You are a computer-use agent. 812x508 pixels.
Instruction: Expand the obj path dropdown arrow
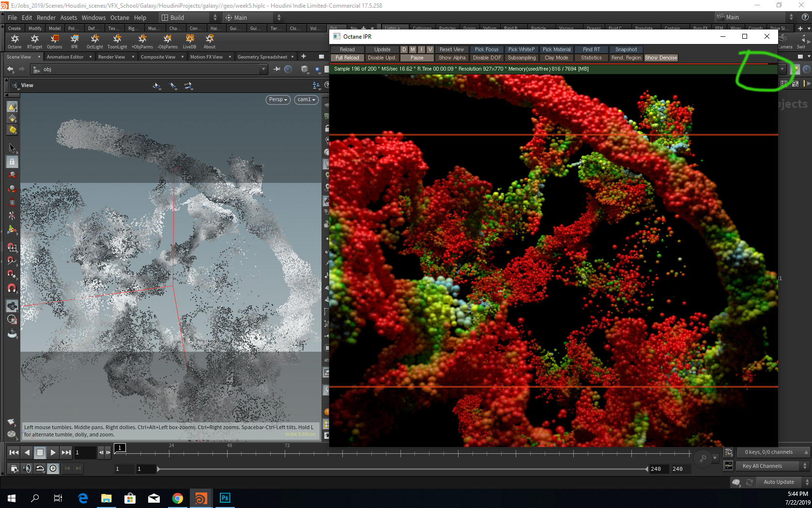pyautogui.click(x=263, y=69)
